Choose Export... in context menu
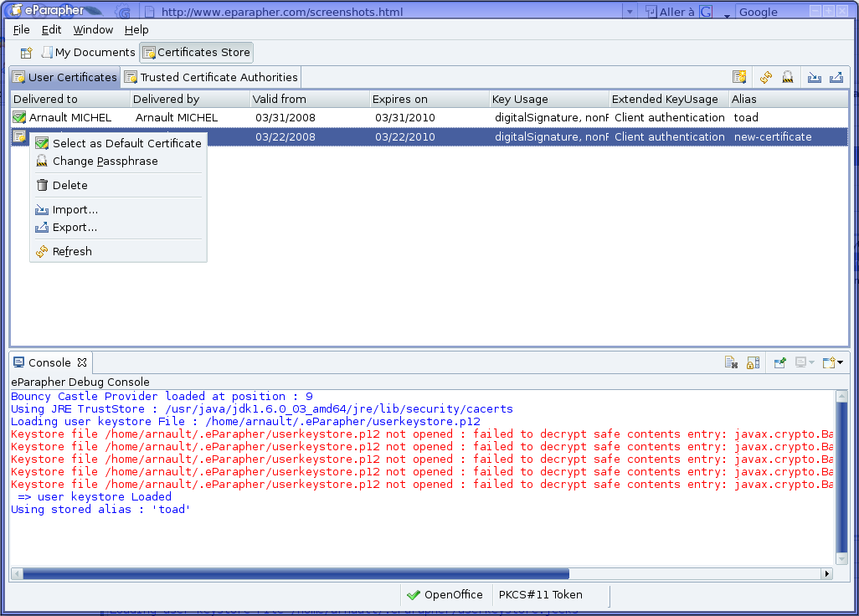The image size is (859, 616). pyautogui.click(x=118, y=228)
